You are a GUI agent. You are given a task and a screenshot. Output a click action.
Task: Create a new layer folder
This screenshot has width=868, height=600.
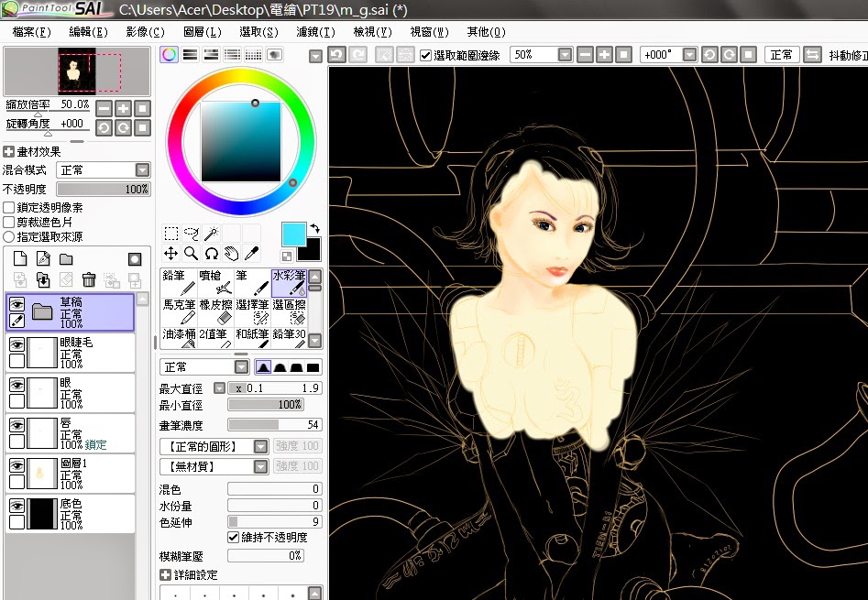(66, 259)
